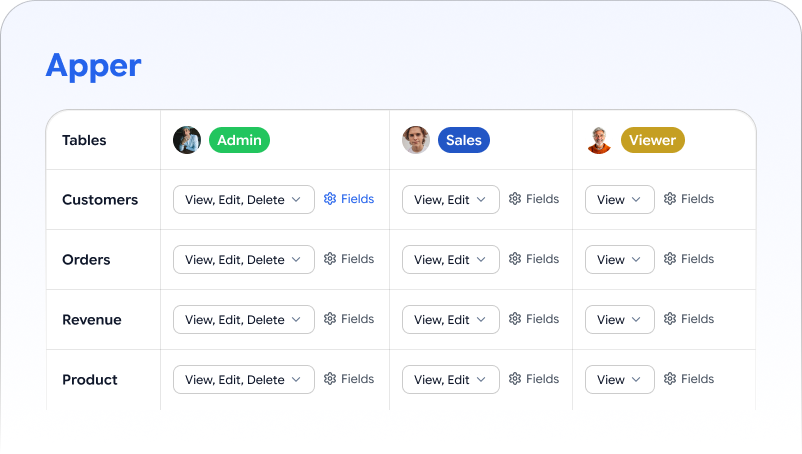Click the green Admin role badge
802x454 pixels.
[x=239, y=140]
